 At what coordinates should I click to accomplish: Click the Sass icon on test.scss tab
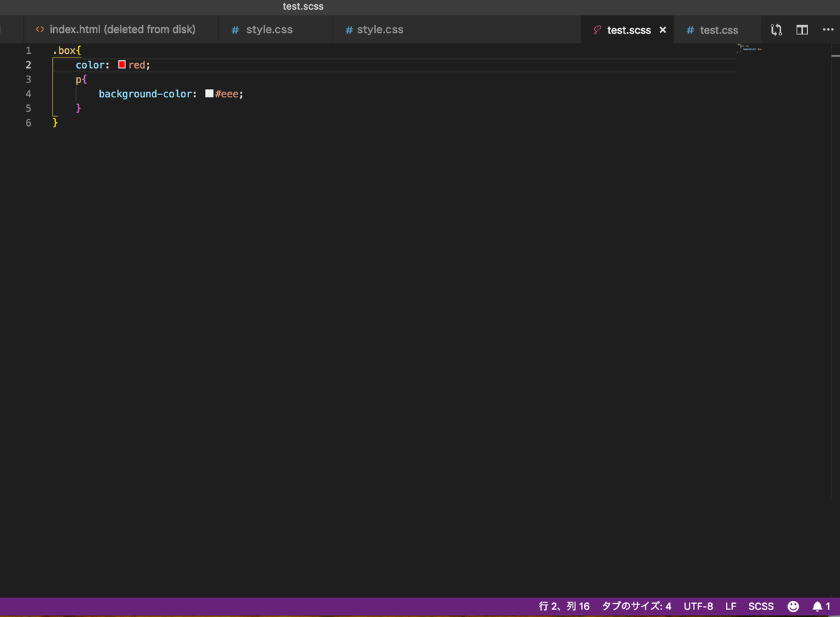597,30
